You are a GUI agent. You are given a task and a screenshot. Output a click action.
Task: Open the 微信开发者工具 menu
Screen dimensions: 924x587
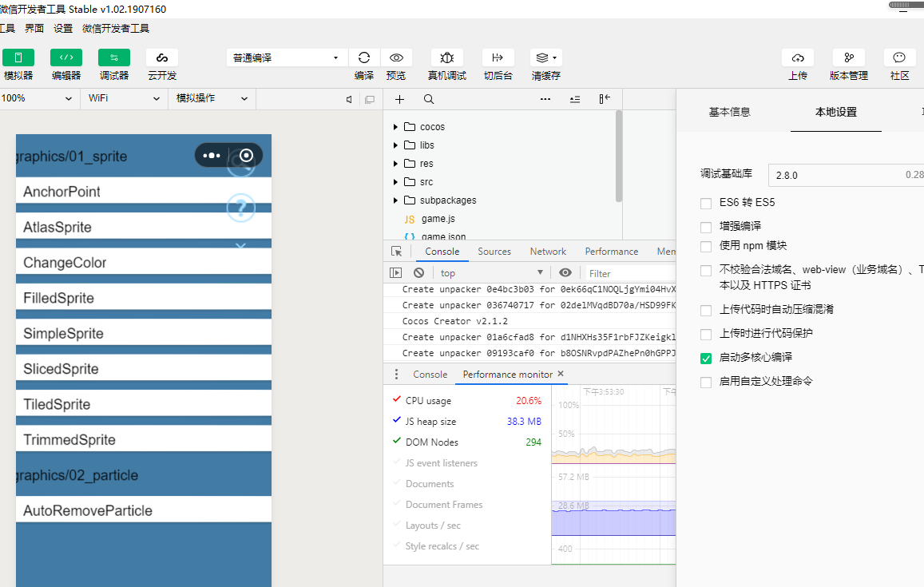coord(116,28)
